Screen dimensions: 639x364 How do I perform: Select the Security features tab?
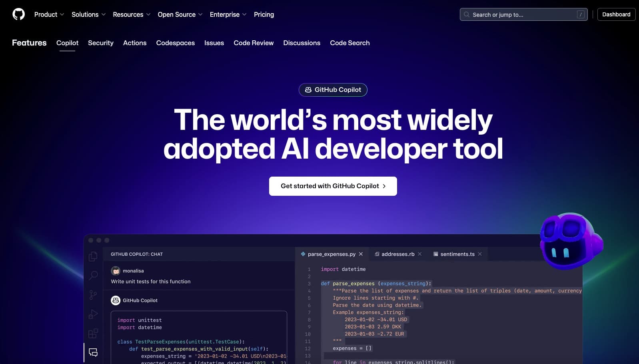tap(101, 43)
